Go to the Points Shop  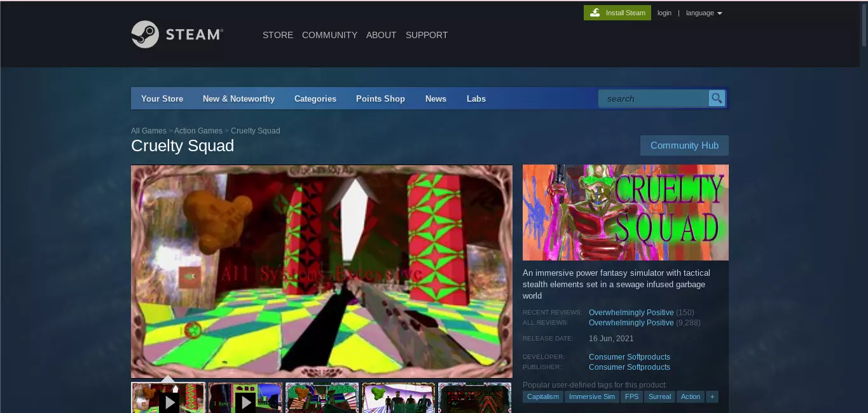380,98
